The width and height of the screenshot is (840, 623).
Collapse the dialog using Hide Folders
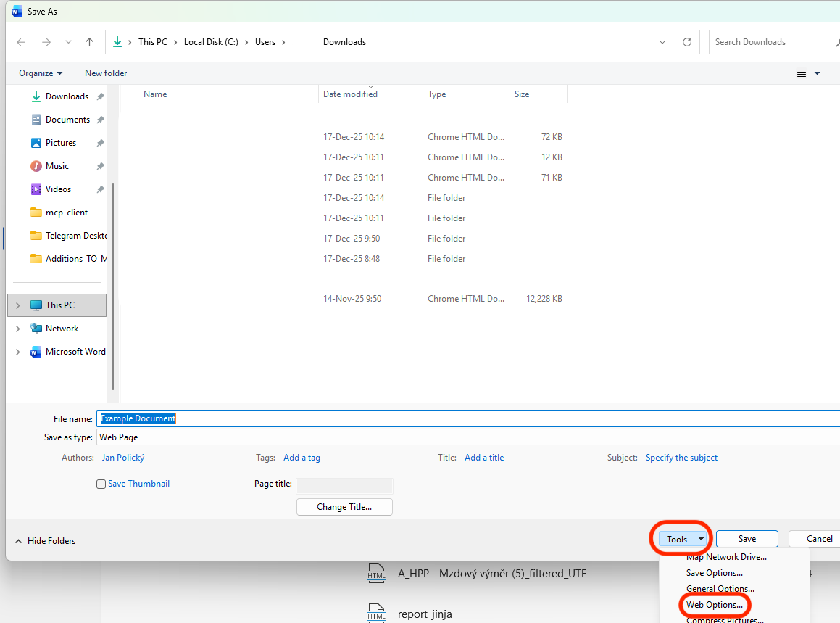pos(45,541)
